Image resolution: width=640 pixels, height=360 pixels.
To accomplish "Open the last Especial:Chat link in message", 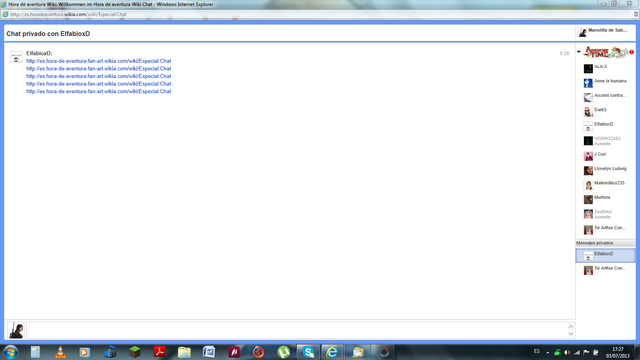I will point(98,91).
